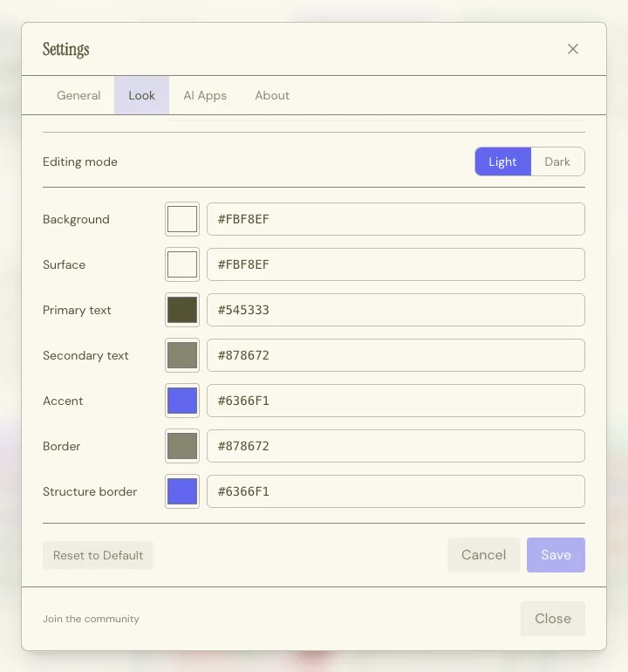The image size is (628, 672).
Task: Click the Primary text row label
Action: (x=77, y=311)
